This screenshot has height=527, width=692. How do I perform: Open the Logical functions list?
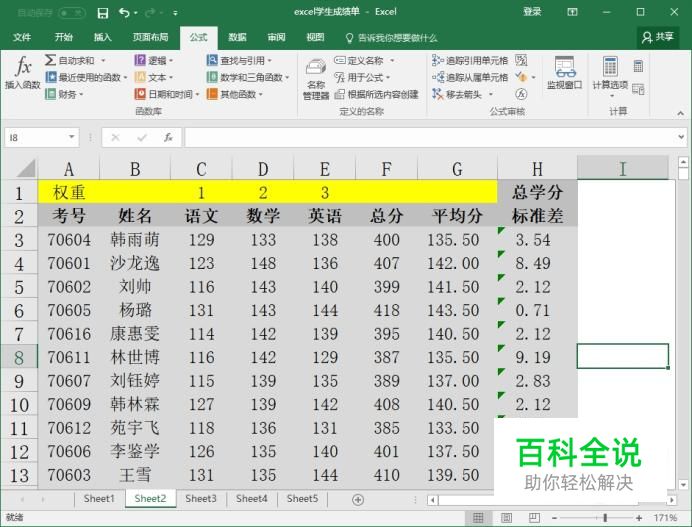tap(154, 60)
